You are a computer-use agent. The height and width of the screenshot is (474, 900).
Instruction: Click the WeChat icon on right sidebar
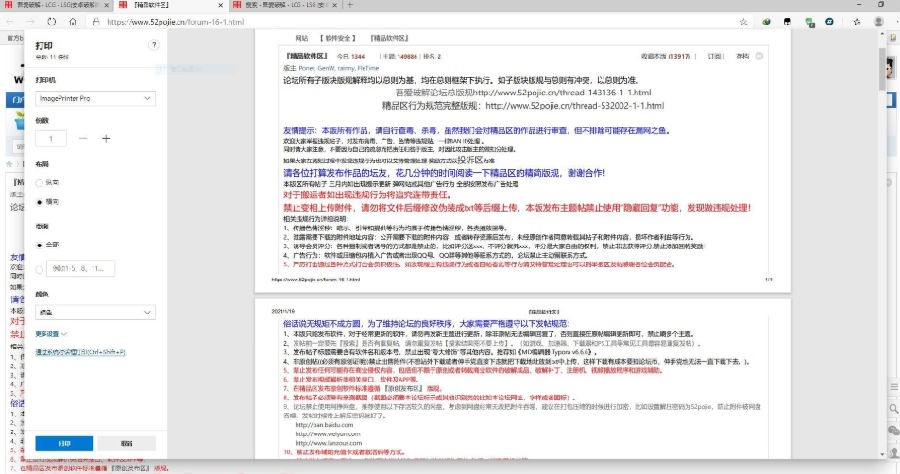894,430
